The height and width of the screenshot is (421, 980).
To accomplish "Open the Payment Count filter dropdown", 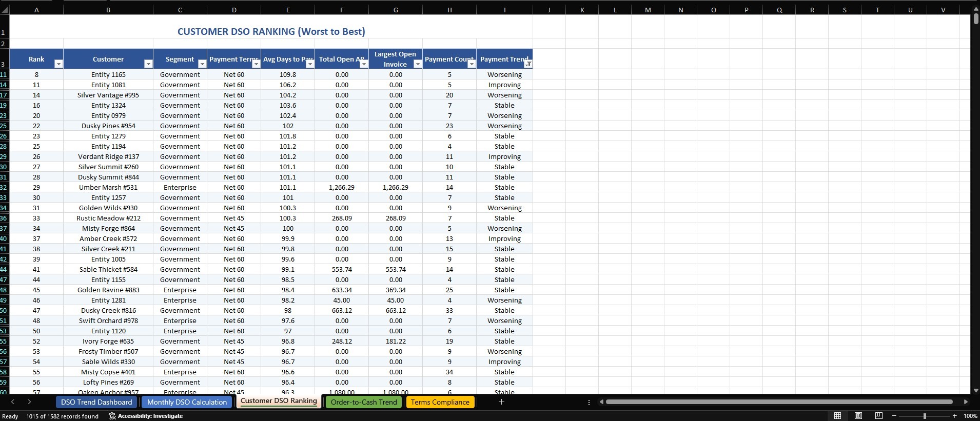I will point(472,64).
